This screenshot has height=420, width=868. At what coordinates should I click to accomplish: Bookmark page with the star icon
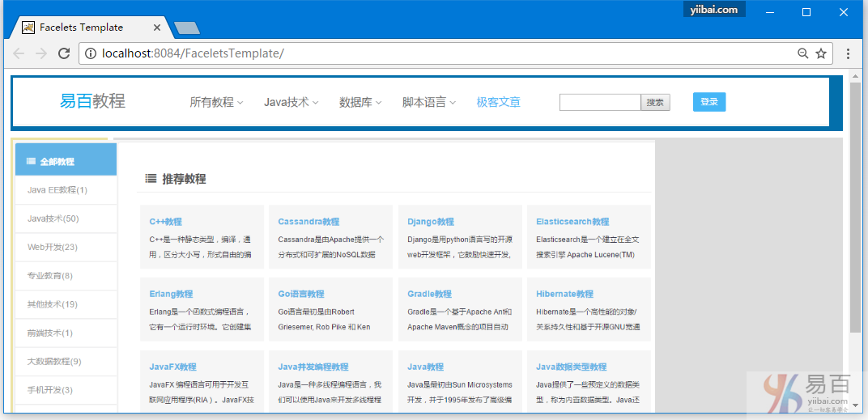point(821,53)
